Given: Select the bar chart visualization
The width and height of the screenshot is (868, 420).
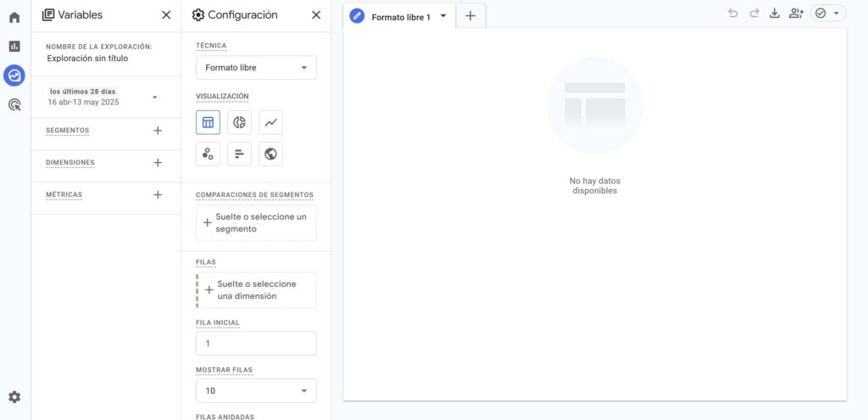Looking at the screenshot, I should tap(239, 154).
